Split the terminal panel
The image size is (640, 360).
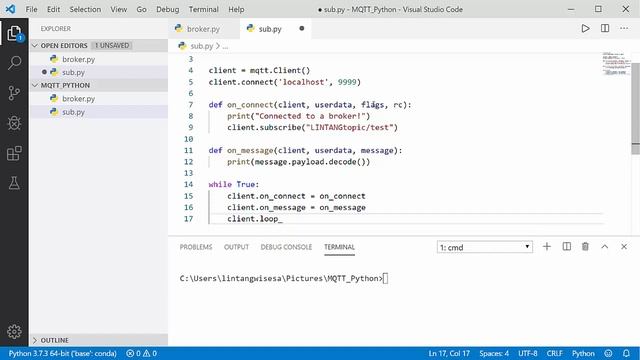pos(567,247)
